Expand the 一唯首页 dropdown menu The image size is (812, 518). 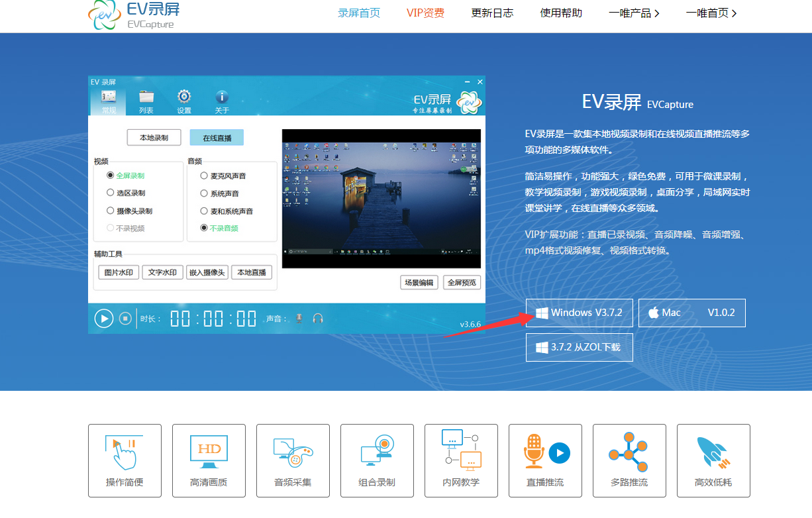(711, 13)
